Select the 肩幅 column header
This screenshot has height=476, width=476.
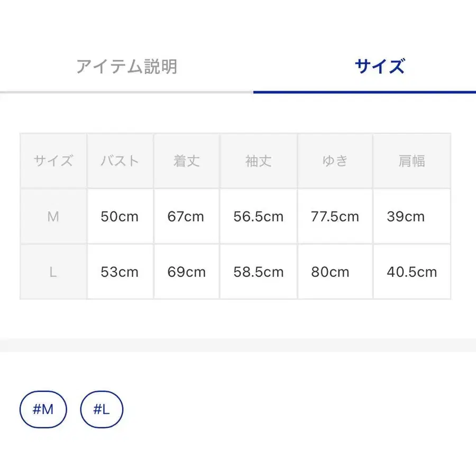(x=412, y=161)
